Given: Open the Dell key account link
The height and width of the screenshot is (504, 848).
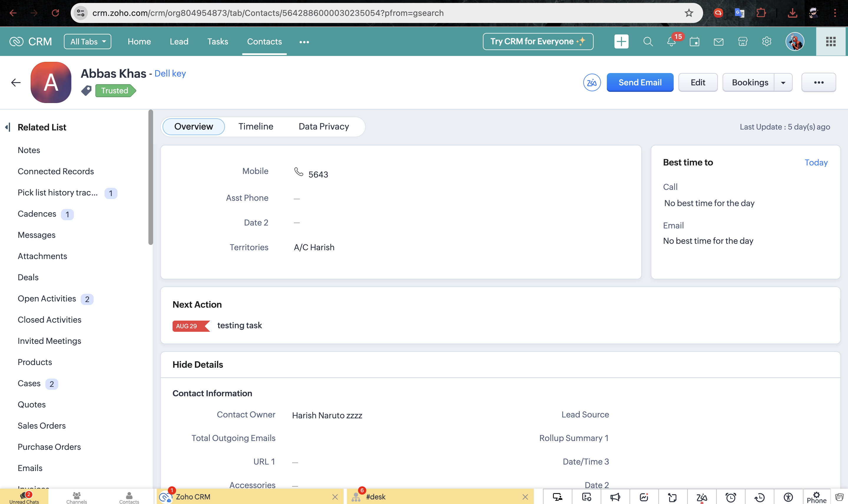Looking at the screenshot, I should pyautogui.click(x=170, y=74).
